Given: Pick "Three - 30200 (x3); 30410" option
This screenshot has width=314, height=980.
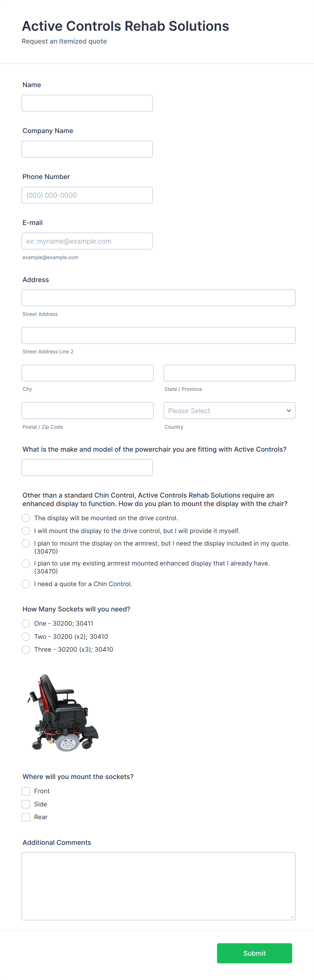Looking at the screenshot, I should 25,649.
